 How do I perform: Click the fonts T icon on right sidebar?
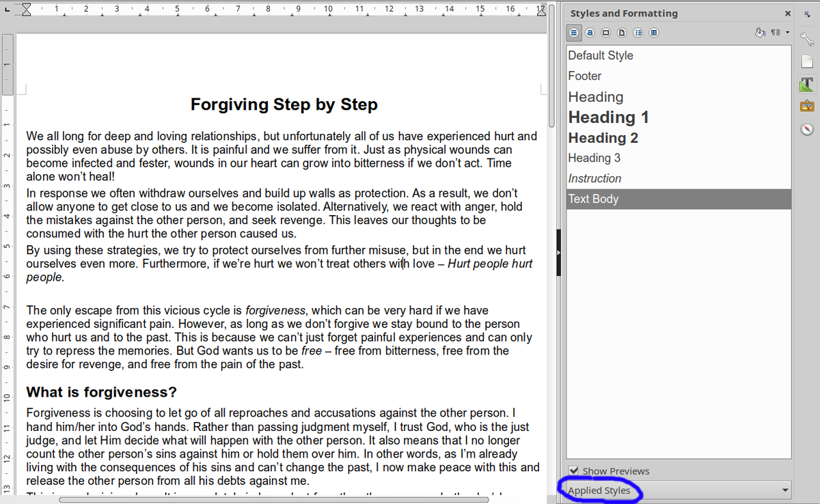tap(807, 85)
